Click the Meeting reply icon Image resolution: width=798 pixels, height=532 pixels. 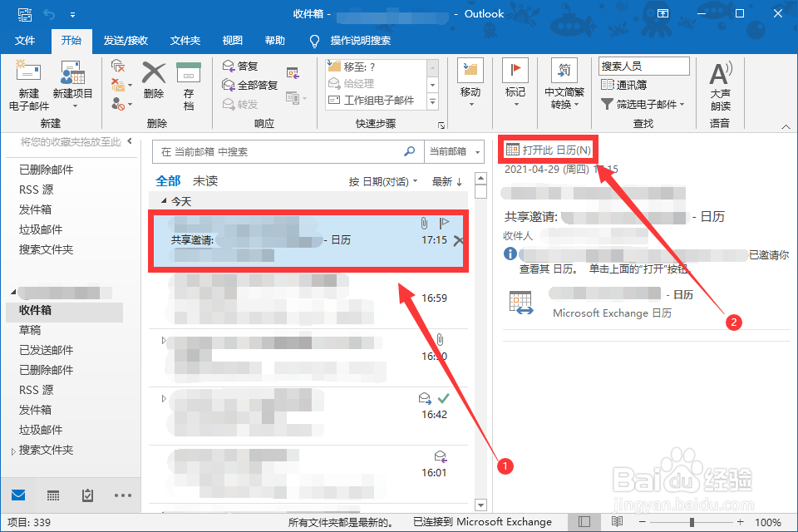[293, 73]
